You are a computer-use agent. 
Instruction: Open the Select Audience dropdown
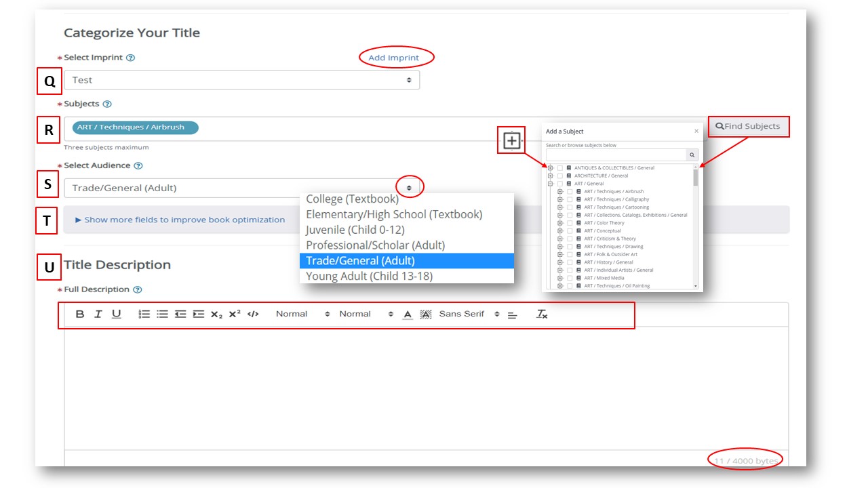pos(241,188)
